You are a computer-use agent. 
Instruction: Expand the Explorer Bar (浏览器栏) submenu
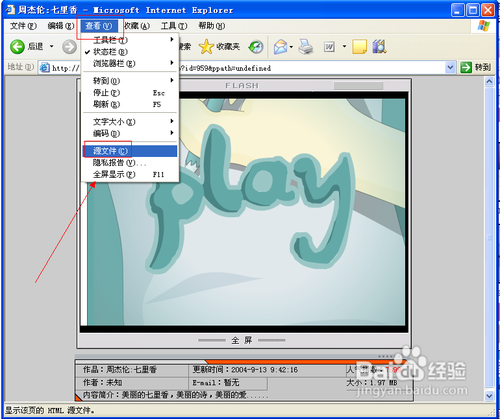click(130, 63)
